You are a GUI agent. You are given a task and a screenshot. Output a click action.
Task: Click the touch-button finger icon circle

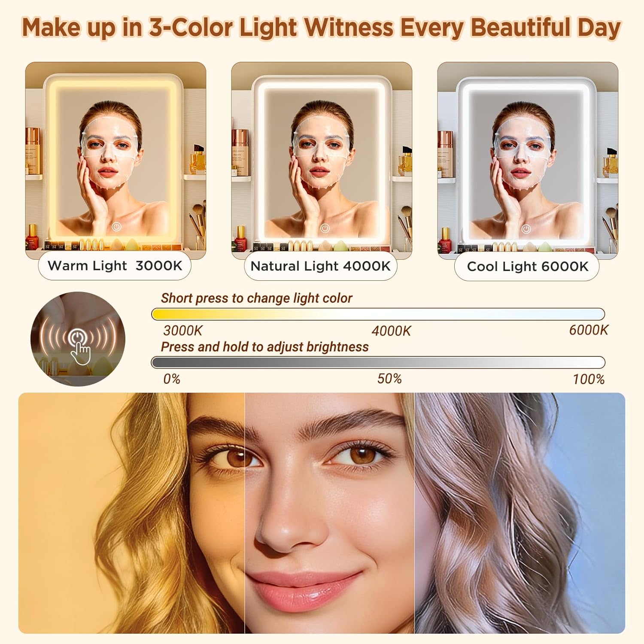point(78,339)
